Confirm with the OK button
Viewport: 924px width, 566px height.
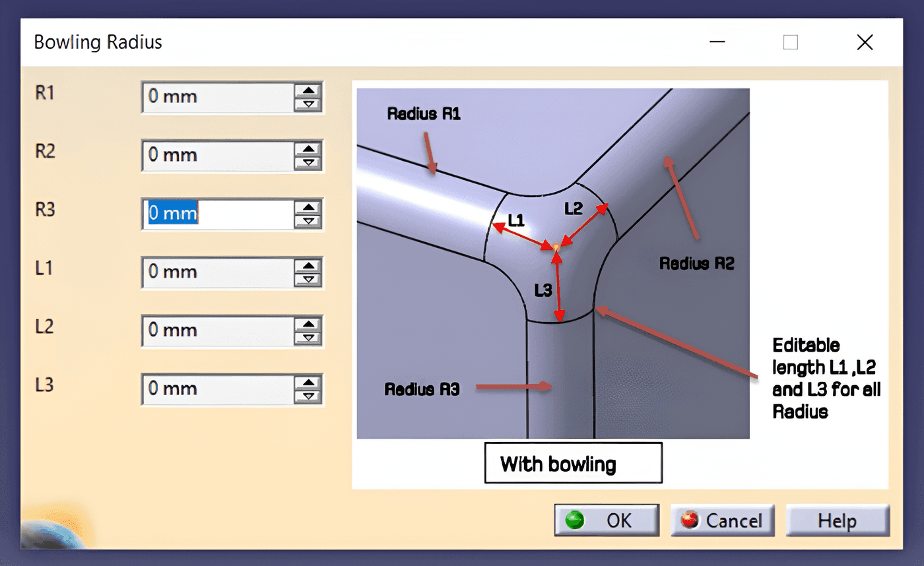[x=606, y=520]
